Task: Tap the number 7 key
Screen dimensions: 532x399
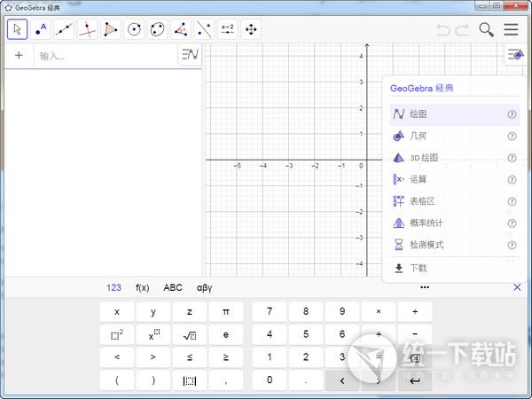Action: (270, 312)
